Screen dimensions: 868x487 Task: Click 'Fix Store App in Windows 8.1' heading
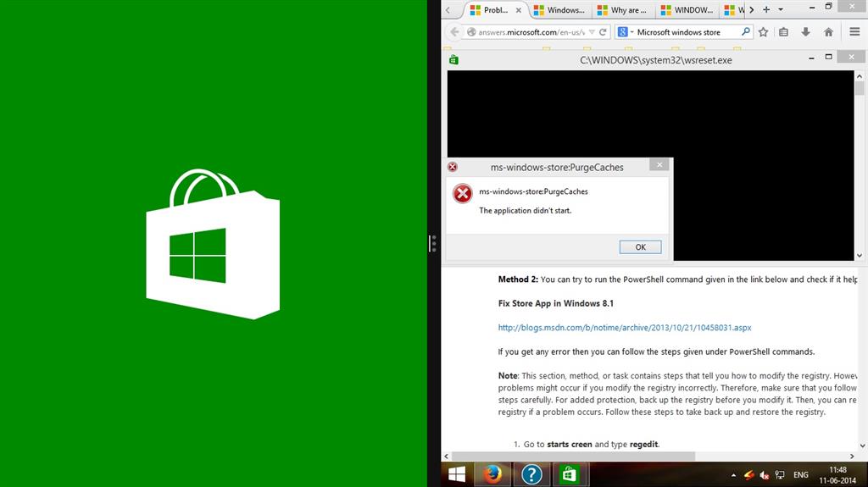(555, 303)
